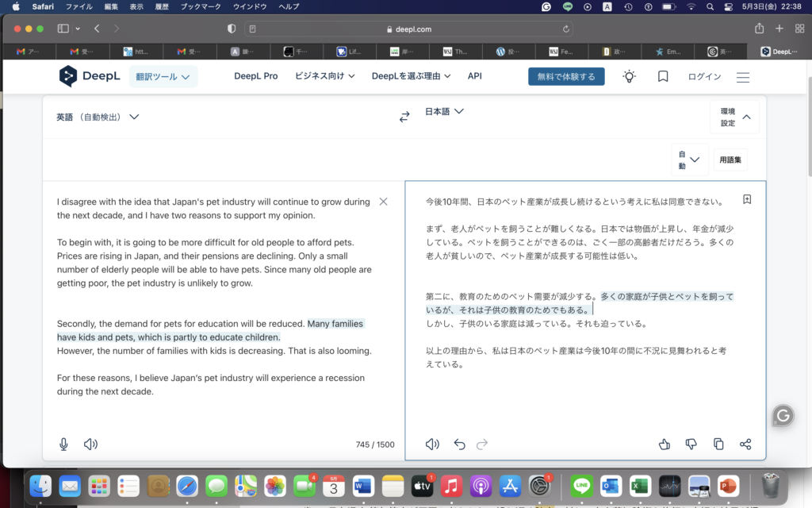Click the thumbs up rating icon
The width and height of the screenshot is (812, 508).
click(665, 444)
